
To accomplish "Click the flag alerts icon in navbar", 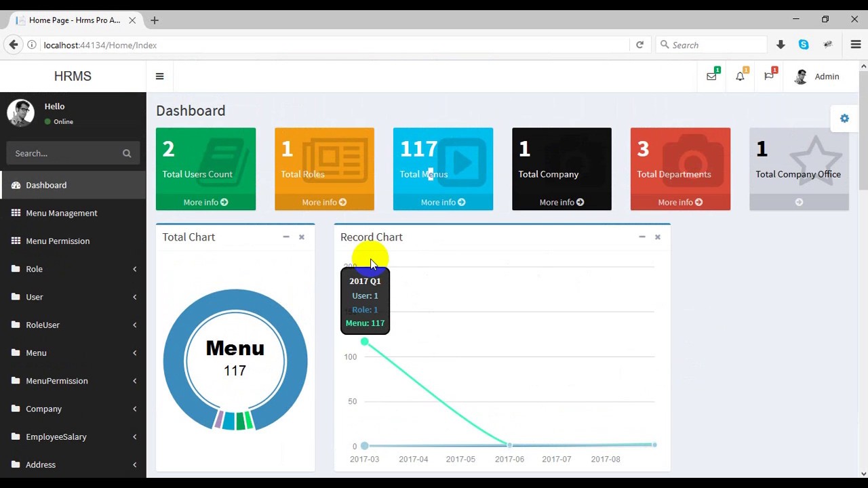I will tap(769, 77).
